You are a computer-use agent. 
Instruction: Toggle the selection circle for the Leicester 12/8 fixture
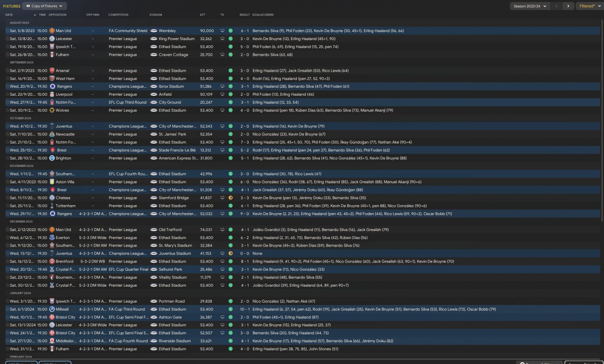(x=7, y=39)
